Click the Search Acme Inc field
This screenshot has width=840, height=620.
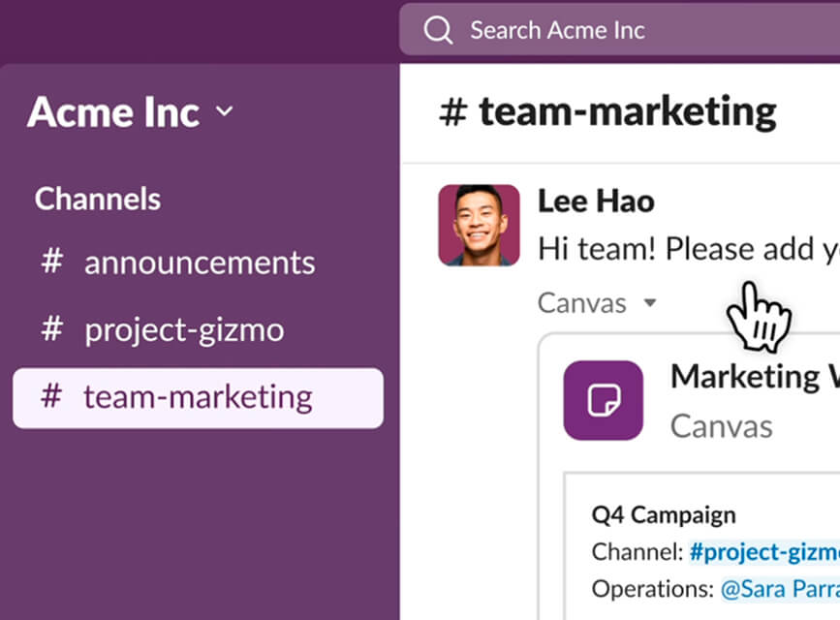coord(619,30)
